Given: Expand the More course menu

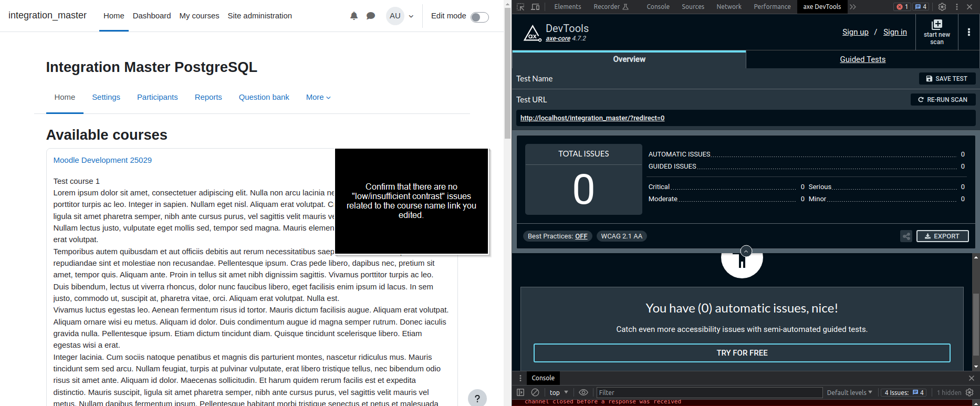Looking at the screenshot, I should point(318,97).
